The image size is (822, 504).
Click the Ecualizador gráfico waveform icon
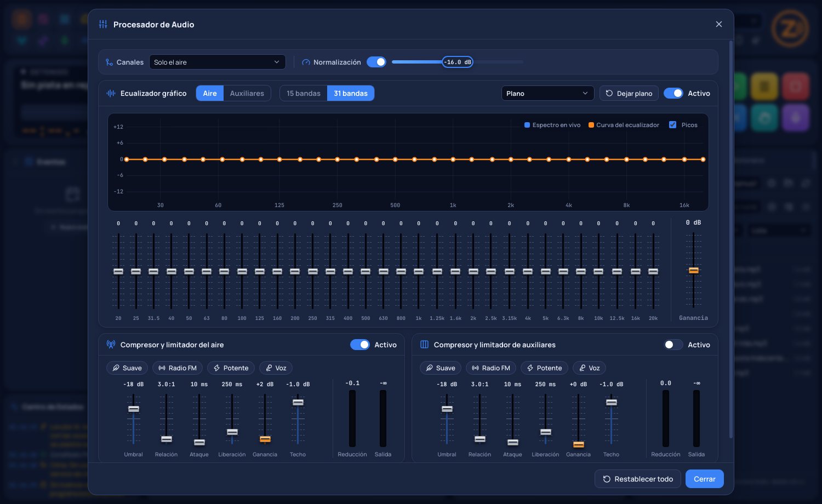coord(111,93)
